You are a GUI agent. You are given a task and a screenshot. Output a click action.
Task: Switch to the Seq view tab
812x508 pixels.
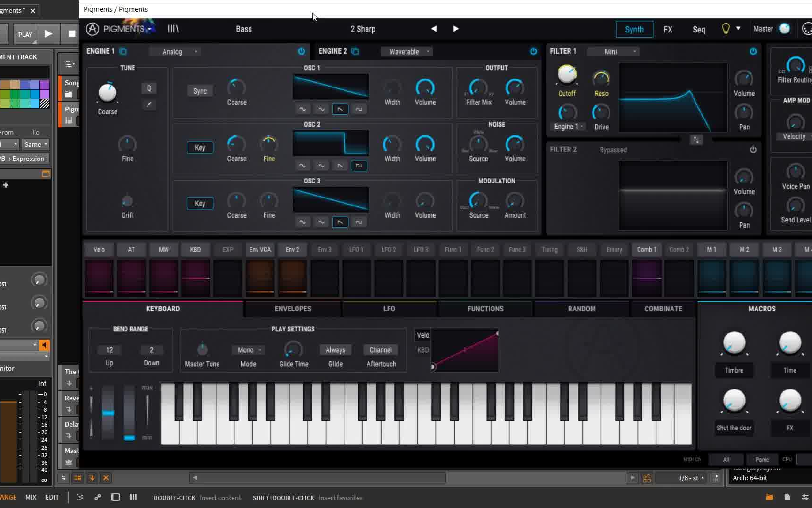click(x=699, y=29)
